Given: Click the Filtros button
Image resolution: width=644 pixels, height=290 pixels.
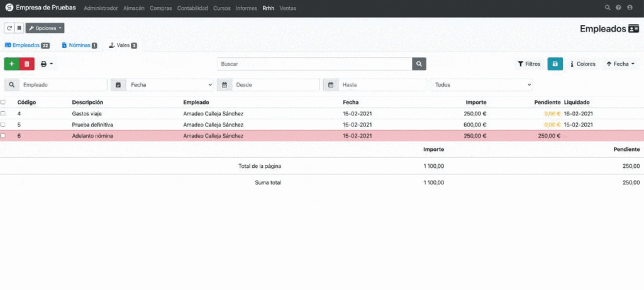Looking at the screenshot, I should [528, 64].
